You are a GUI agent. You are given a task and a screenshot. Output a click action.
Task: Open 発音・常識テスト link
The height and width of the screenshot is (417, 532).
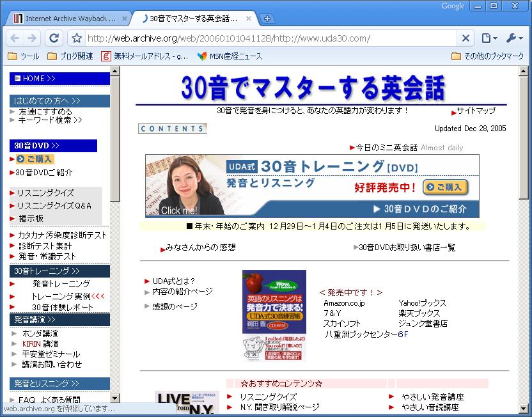point(47,256)
